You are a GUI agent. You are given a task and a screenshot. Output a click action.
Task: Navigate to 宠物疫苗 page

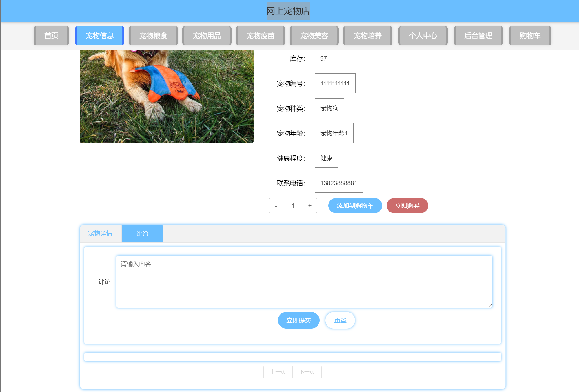(x=260, y=36)
